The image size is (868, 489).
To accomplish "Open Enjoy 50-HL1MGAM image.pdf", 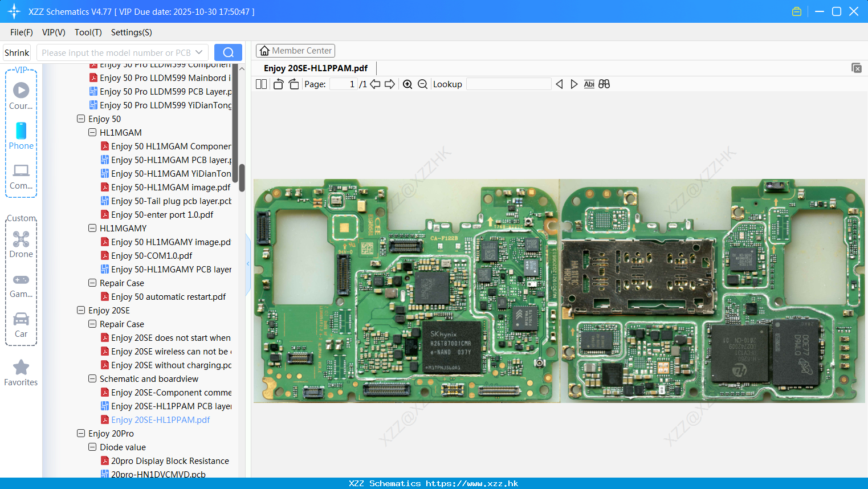I will (165, 188).
